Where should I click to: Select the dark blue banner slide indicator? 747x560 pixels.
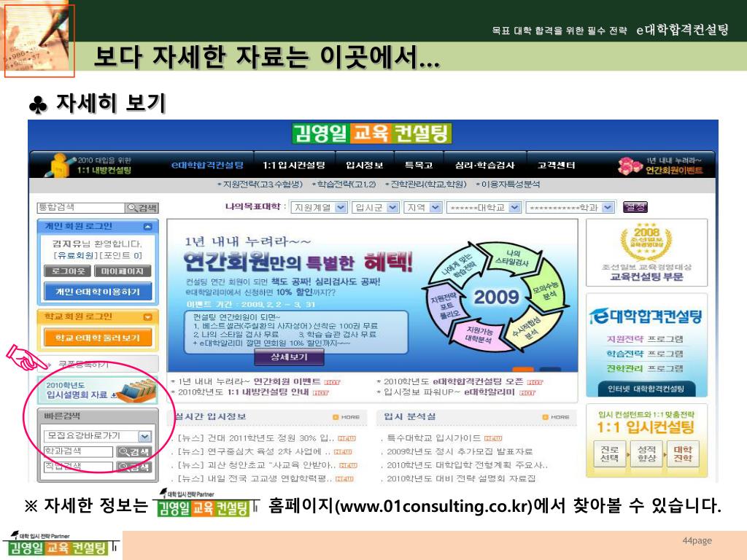tap(550, 370)
